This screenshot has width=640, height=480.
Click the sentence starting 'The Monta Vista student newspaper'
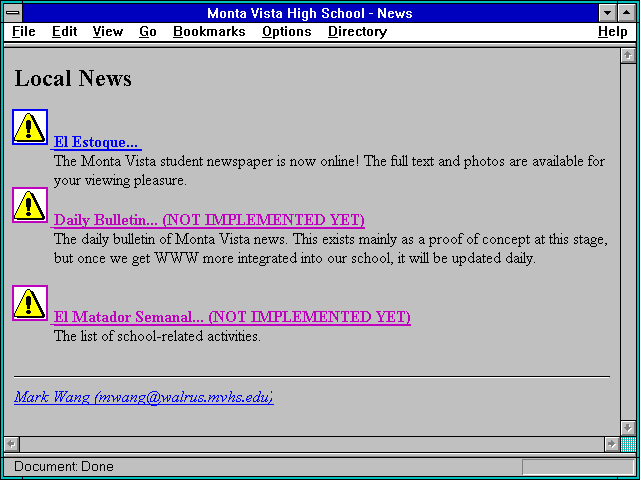point(329,162)
